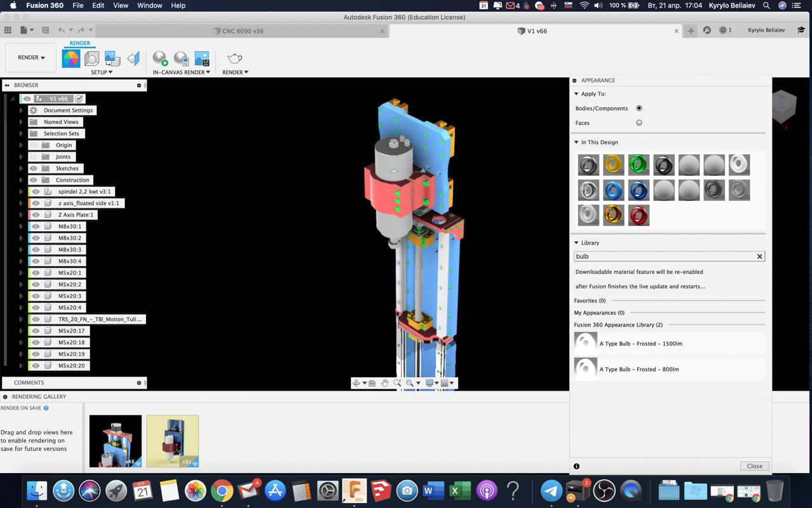
Task: Click the teapot Render icon
Action: (x=235, y=59)
